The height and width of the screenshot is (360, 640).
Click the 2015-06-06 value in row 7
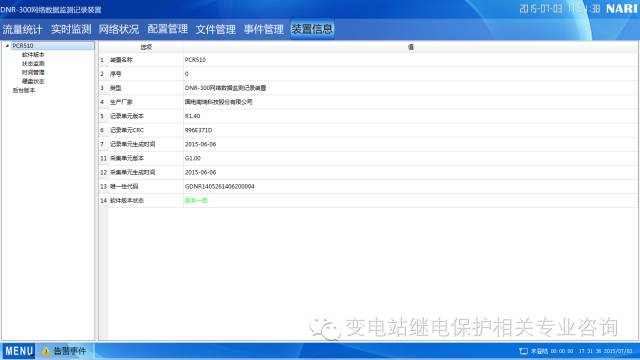point(200,144)
